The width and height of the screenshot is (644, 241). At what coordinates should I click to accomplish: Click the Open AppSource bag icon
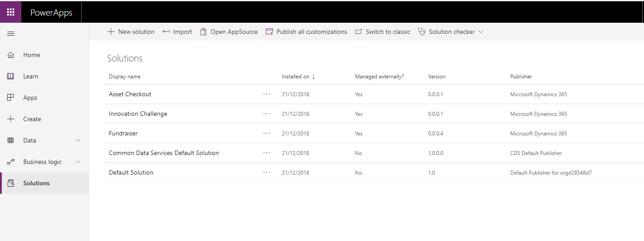(x=203, y=32)
